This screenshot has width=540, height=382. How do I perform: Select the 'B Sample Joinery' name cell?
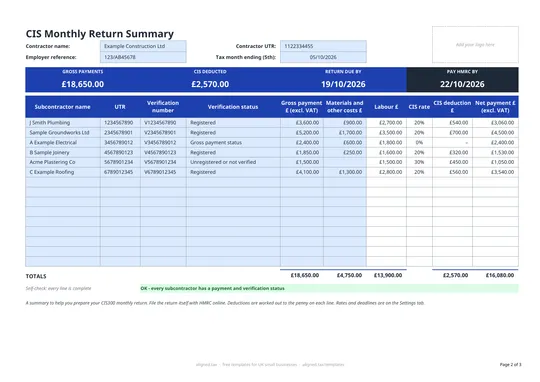63,152
